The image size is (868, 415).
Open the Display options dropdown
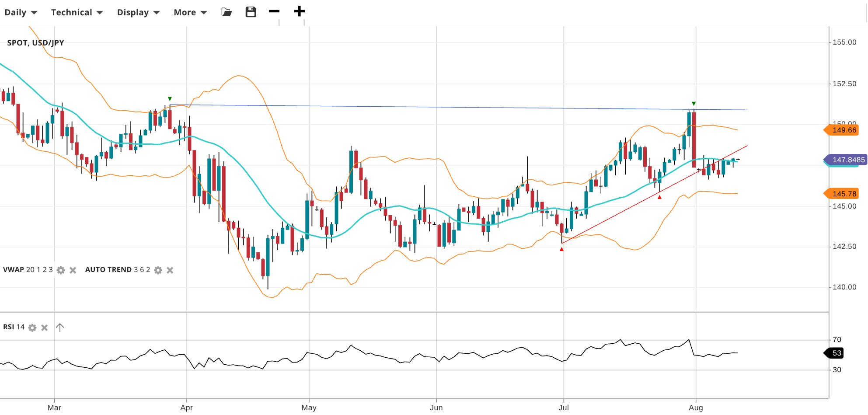click(138, 12)
